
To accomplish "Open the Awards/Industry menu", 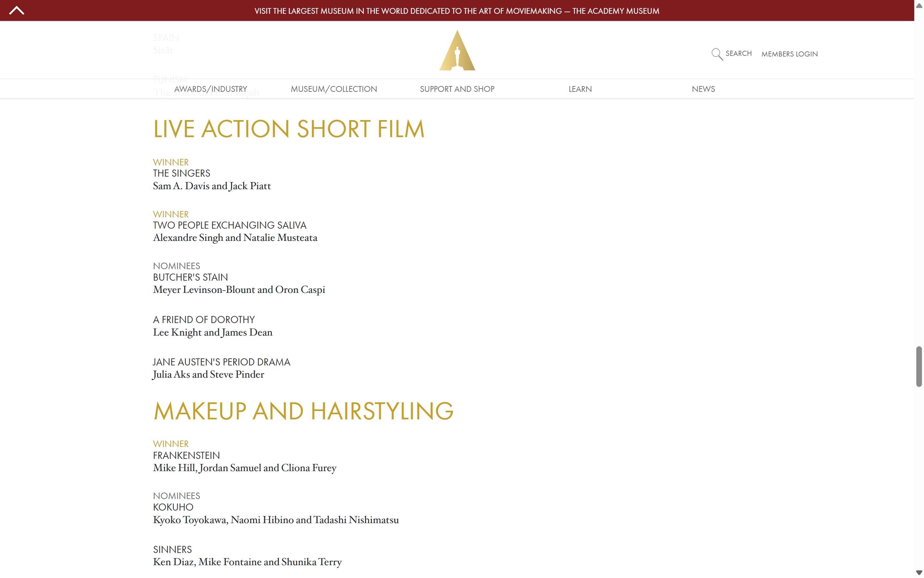I will click(211, 89).
